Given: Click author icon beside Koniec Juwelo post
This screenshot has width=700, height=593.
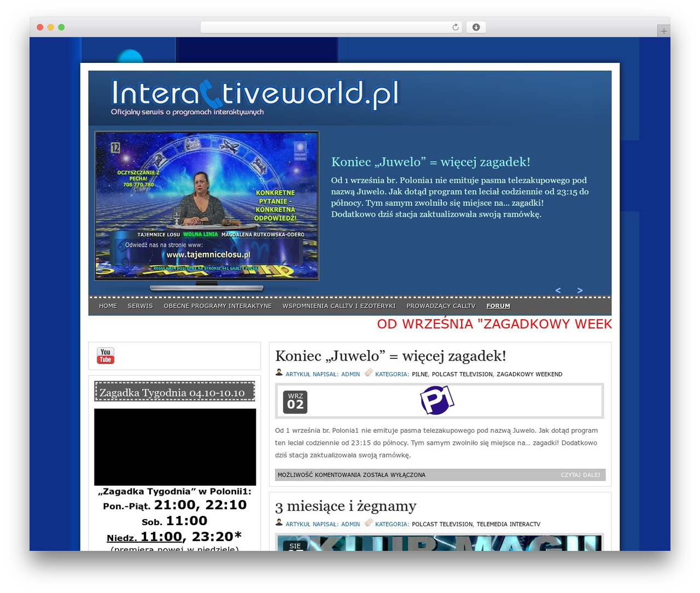Looking at the screenshot, I should click(x=279, y=373).
